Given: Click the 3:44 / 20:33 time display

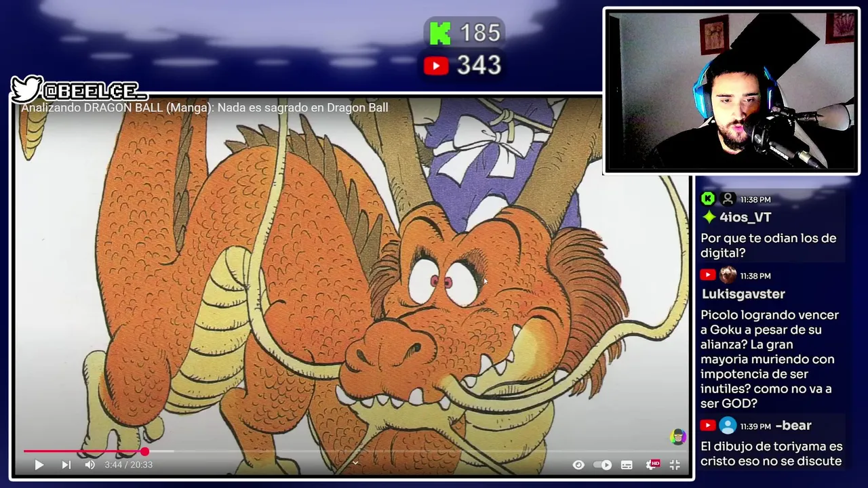Looking at the screenshot, I should pyautogui.click(x=128, y=465).
